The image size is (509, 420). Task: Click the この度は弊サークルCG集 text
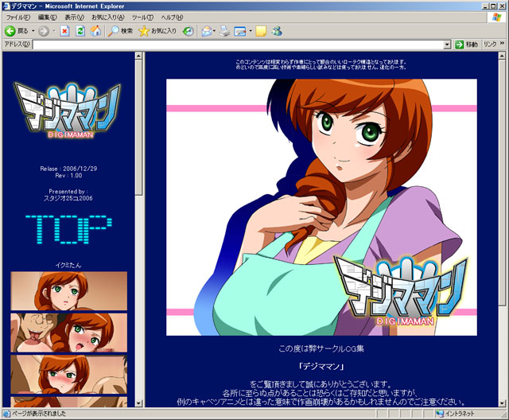pyautogui.click(x=321, y=349)
